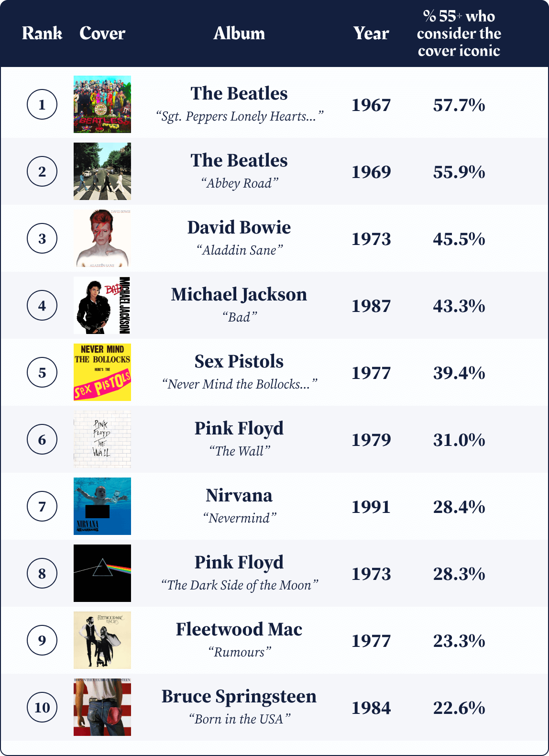
Task: Select the rank 5 circle badge
Action: pos(42,372)
